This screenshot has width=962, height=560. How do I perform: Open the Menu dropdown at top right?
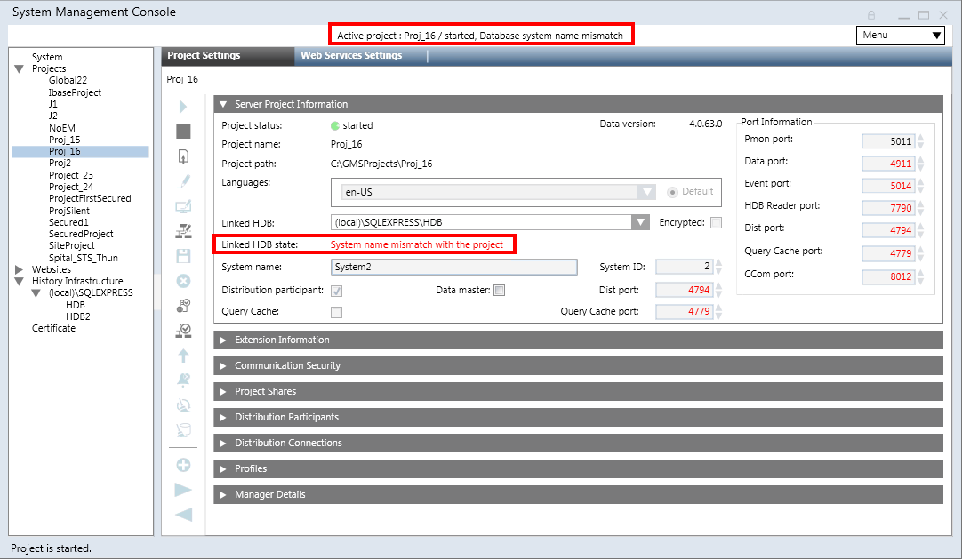(x=900, y=36)
